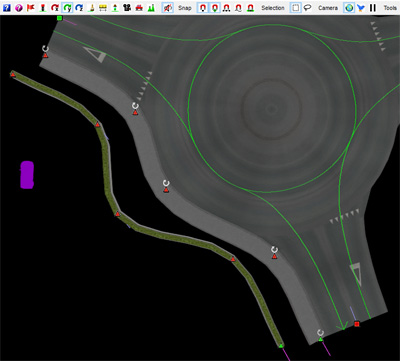Switch to lasso selection mode
400x361 pixels.
coord(308,8)
